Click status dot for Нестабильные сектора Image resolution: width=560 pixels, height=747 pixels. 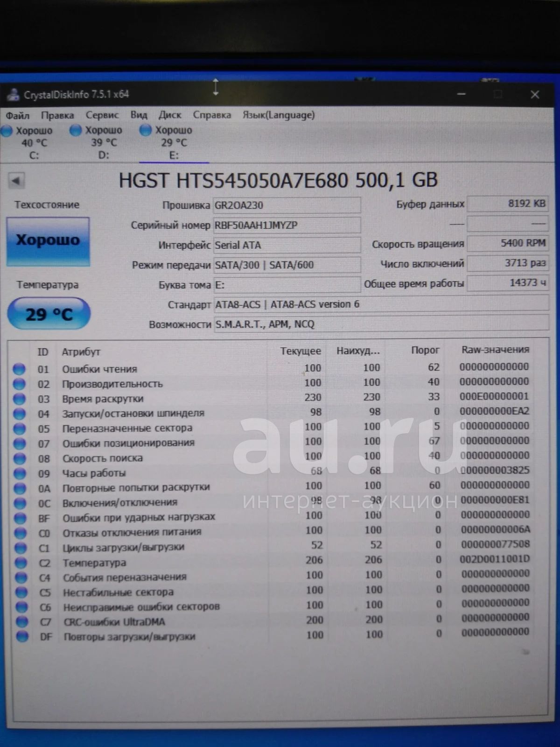(x=21, y=592)
